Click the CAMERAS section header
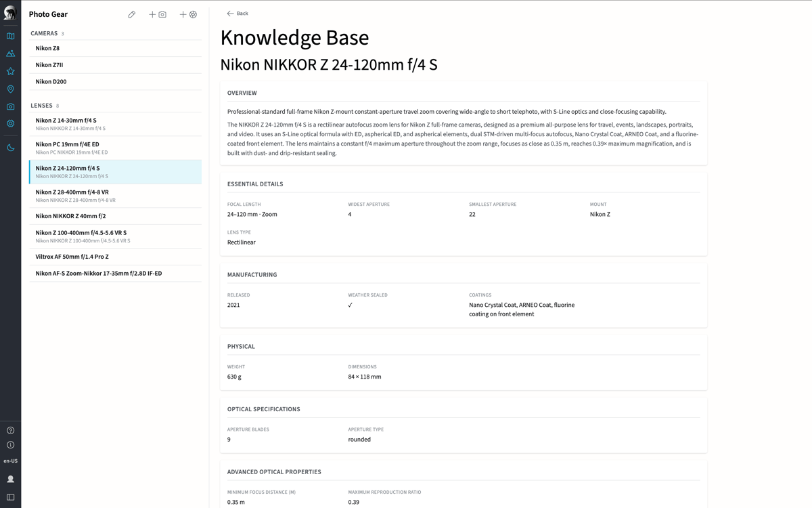 coord(44,33)
